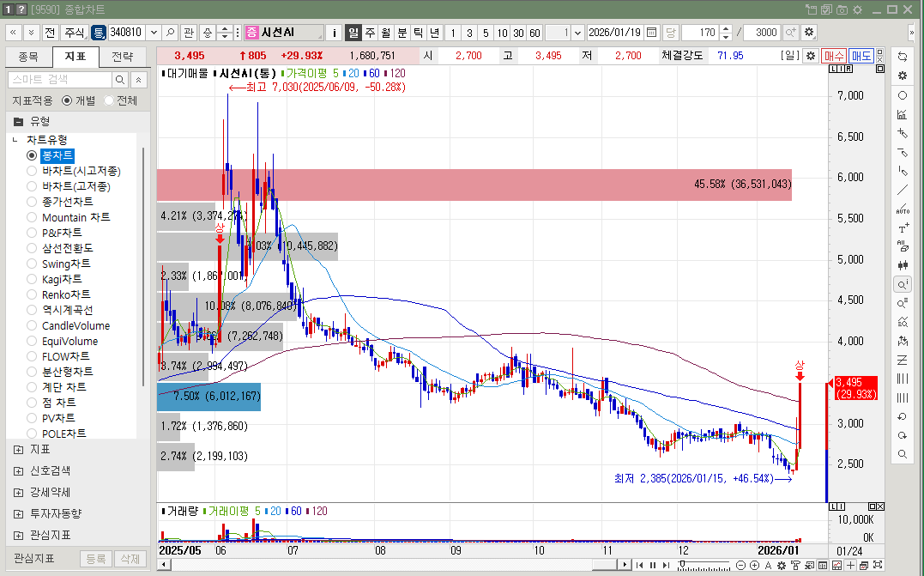Screen dimensions: 924x576
Task: Expand the 관심지표 tree section
Action: (18, 536)
